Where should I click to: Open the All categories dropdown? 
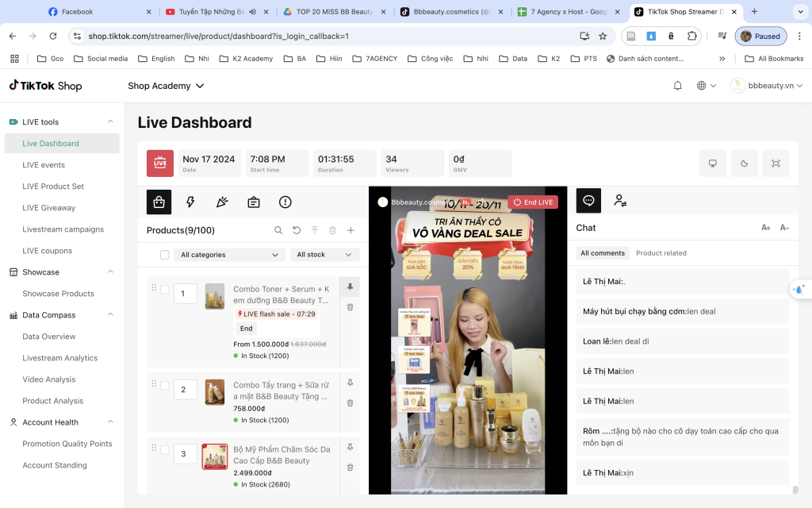tap(230, 255)
